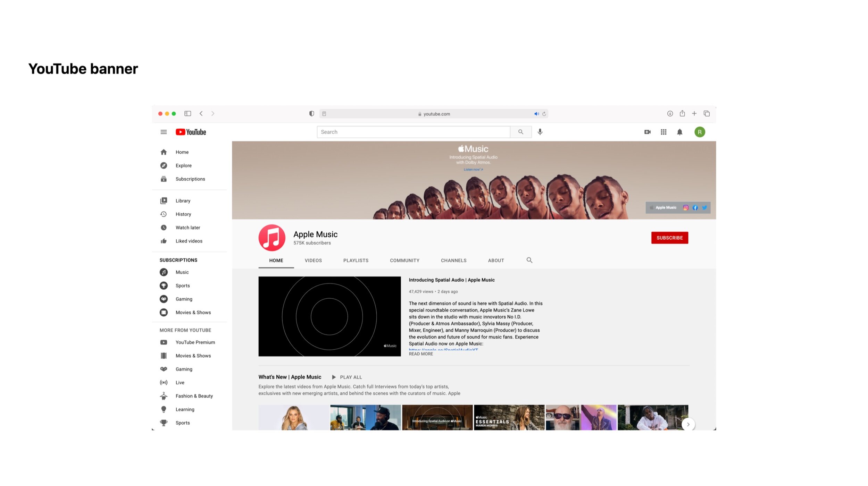The height and width of the screenshot is (486, 868).
Task: Reload the page in Safari
Action: [x=544, y=114]
